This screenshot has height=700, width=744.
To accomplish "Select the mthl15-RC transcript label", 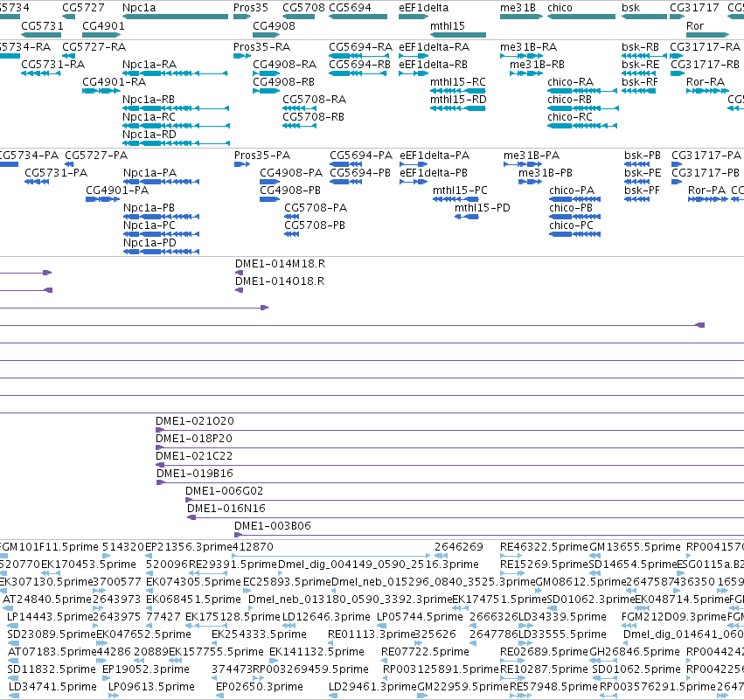I will point(458,82).
